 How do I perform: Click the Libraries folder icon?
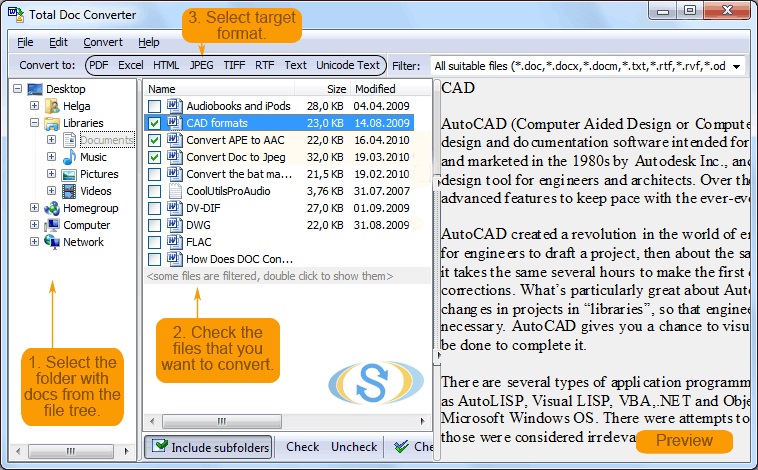click(52, 123)
